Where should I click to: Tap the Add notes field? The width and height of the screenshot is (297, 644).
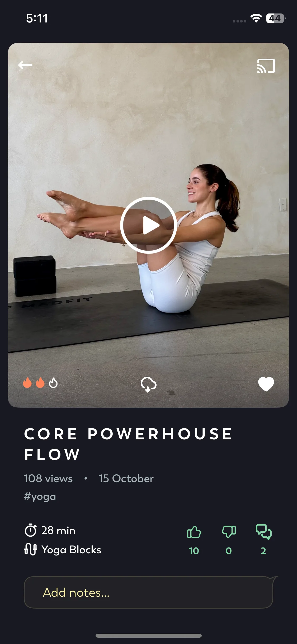click(148, 592)
